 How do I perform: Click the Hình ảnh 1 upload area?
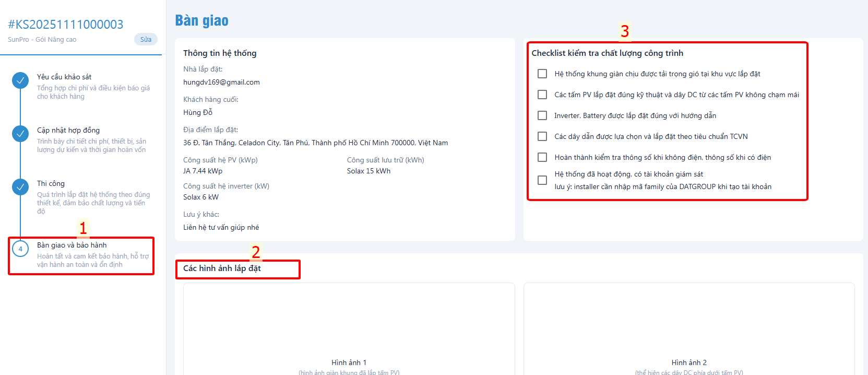point(349,329)
